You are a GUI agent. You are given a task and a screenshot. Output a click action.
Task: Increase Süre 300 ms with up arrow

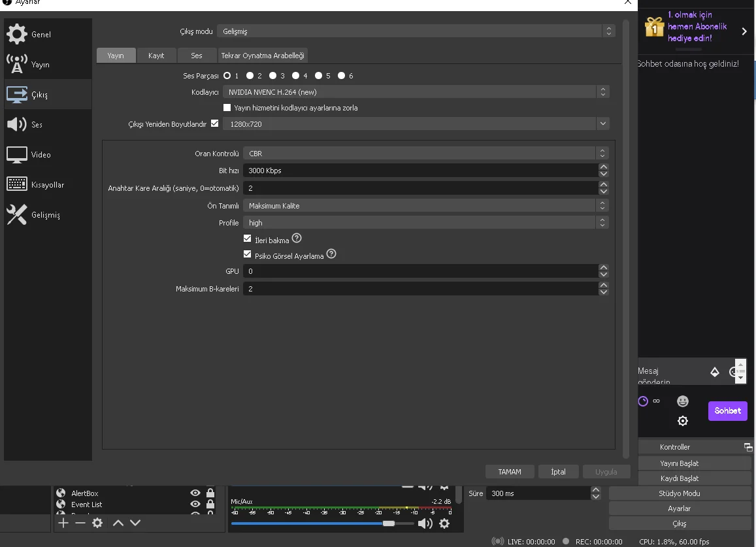(x=596, y=489)
